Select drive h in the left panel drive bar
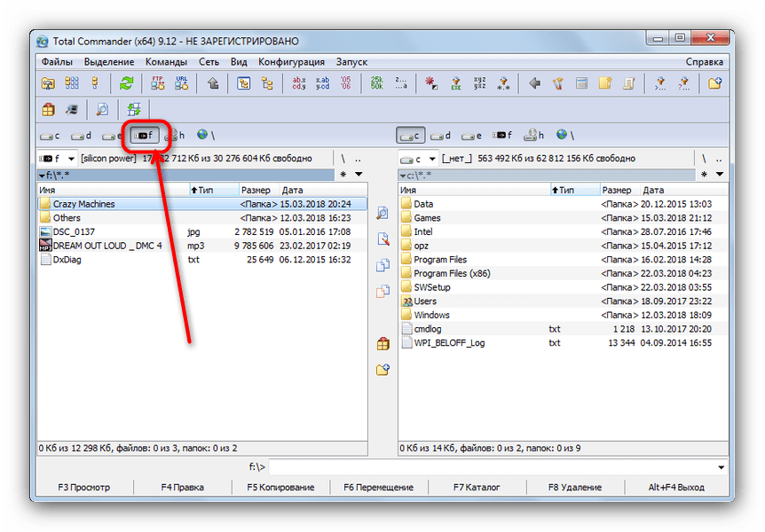Screen dimensions: 765x532 click(x=175, y=136)
